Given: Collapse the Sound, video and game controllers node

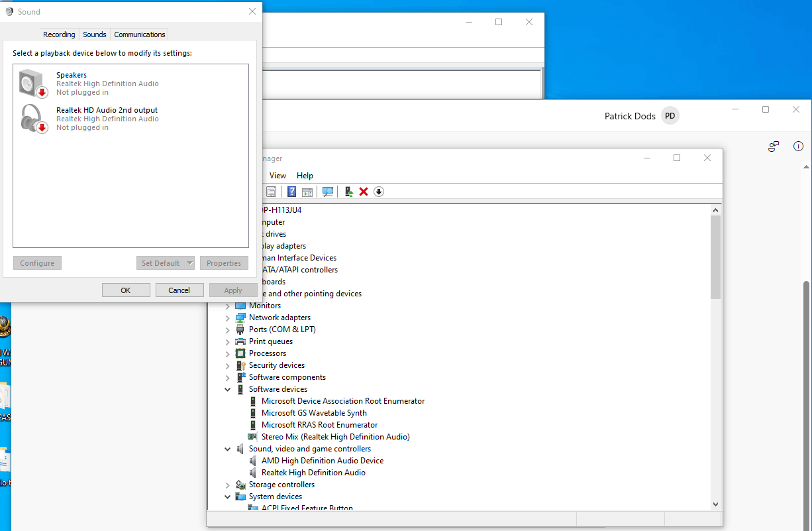Looking at the screenshot, I should pos(228,449).
